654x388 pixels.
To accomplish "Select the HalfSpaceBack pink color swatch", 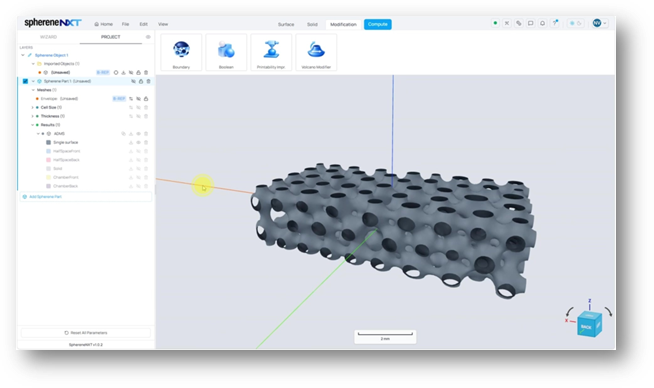I will tap(48, 160).
